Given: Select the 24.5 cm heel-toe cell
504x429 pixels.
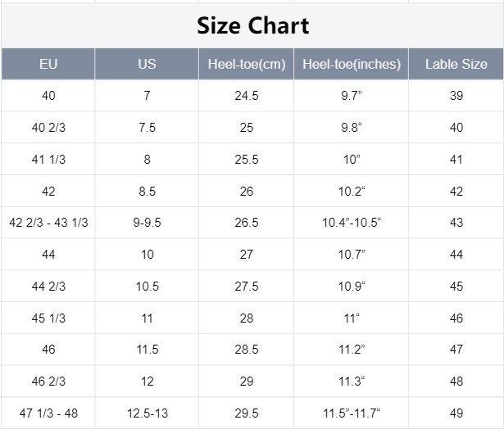Looking at the screenshot, I should click(246, 96).
